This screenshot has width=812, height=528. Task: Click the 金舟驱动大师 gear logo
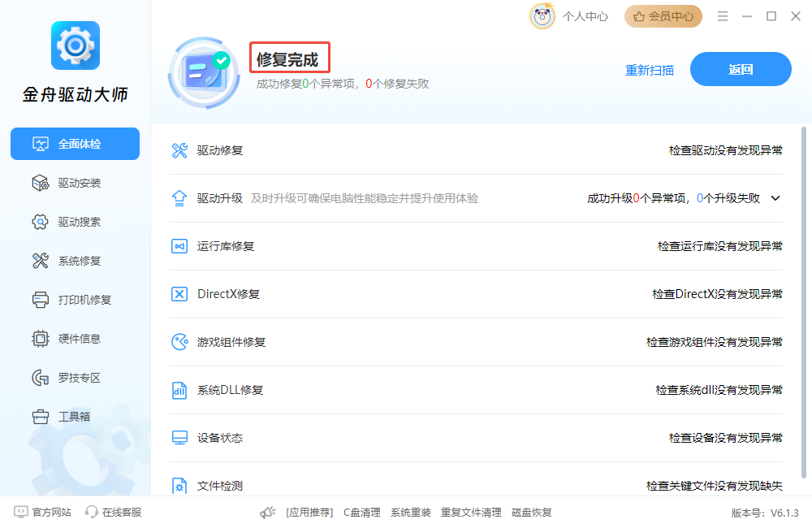coord(76,45)
